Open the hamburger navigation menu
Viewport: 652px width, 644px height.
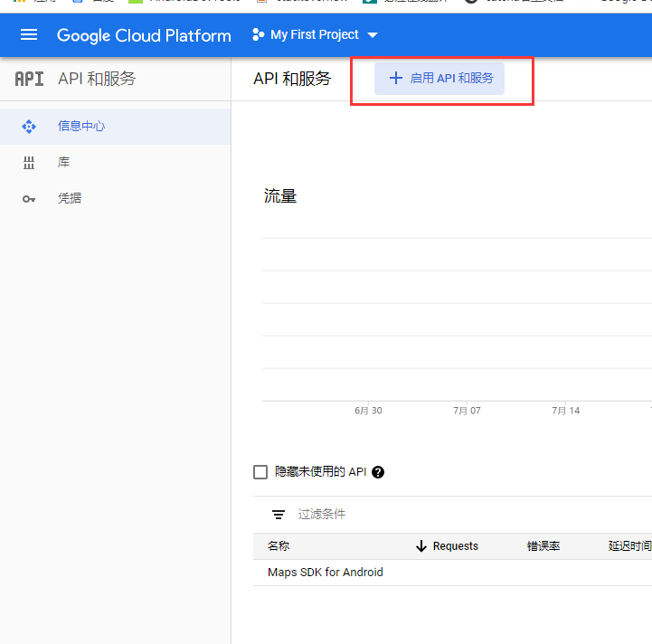click(x=29, y=35)
